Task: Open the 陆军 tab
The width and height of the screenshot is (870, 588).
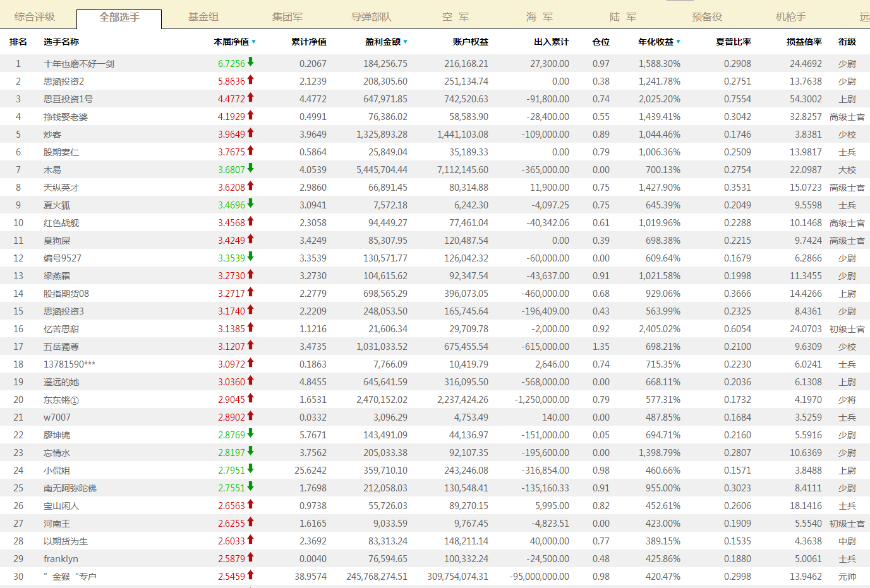Action: (x=623, y=17)
